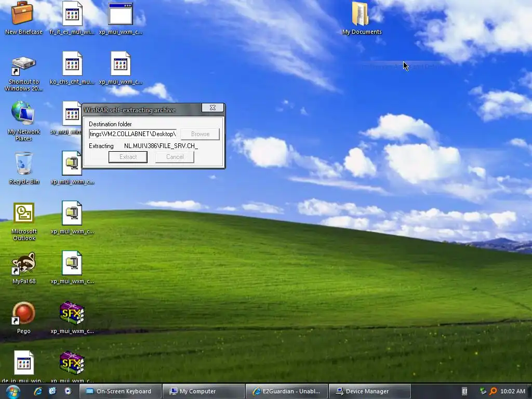This screenshot has height=399, width=532.
Task: Click the Browse button in WinRAR dialog
Action: pos(200,134)
